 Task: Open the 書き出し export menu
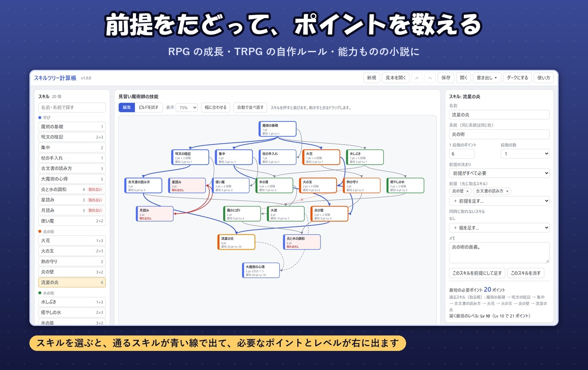click(x=487, y=78)
